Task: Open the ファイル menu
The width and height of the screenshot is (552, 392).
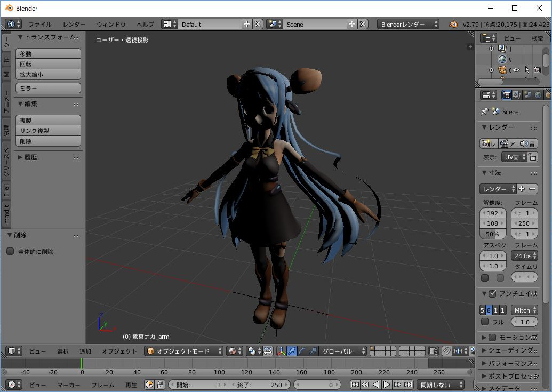Action: (x=40, y=25)
